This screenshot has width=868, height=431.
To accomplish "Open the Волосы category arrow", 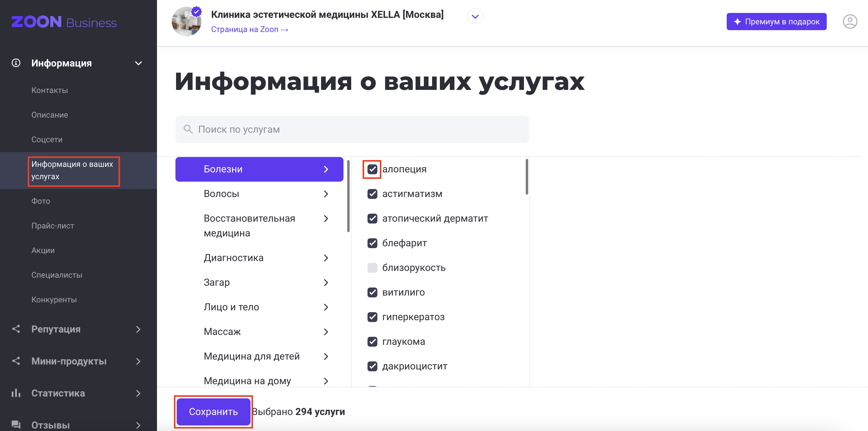I will (x=326, y=194).
